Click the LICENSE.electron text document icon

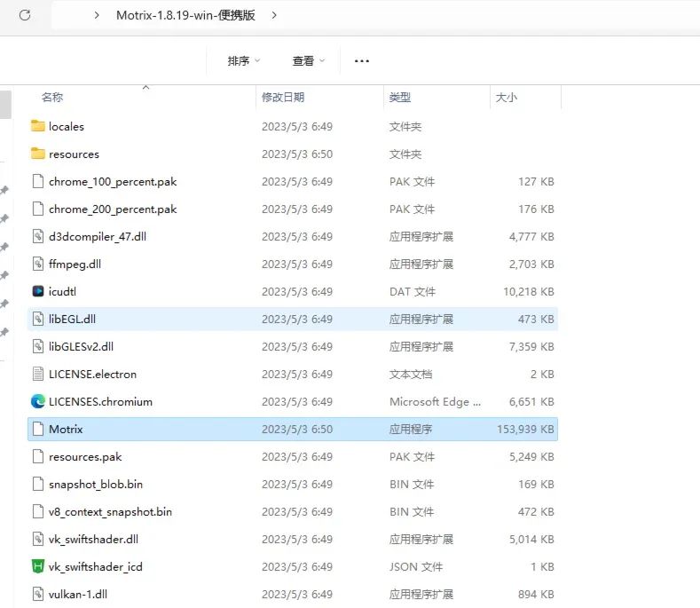pyautogui.click(x=38, y=374)
